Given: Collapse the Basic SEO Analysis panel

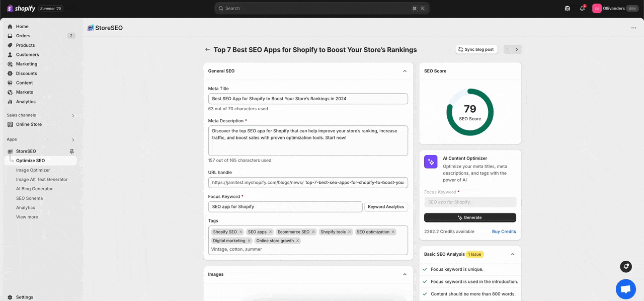Looking at the screenshot, I should click(513, 254).
